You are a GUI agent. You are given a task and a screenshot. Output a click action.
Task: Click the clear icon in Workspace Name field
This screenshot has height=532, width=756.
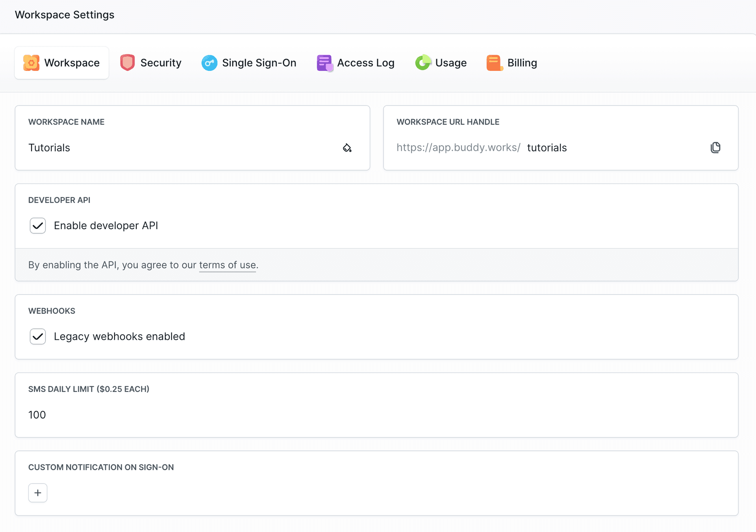pos(347,148)
